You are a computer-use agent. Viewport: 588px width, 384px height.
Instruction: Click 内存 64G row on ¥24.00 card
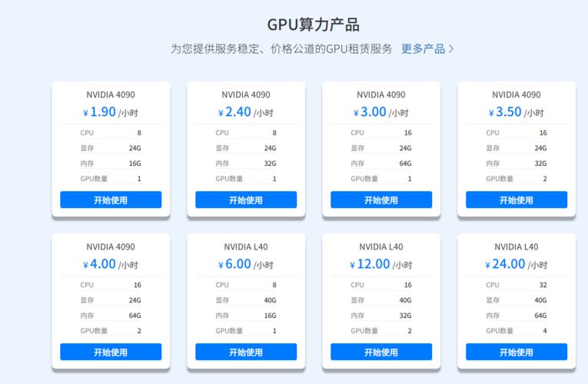point(517,316)
